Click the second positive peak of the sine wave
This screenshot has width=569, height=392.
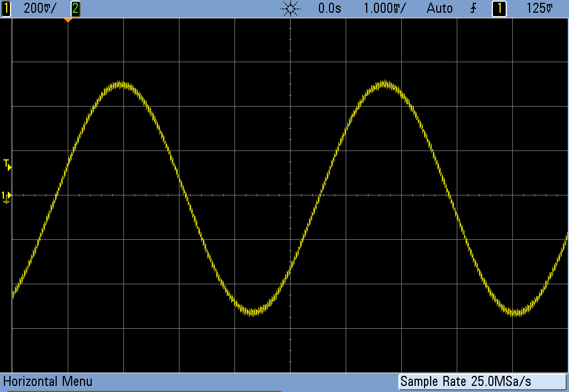click(x=385, y=85)
